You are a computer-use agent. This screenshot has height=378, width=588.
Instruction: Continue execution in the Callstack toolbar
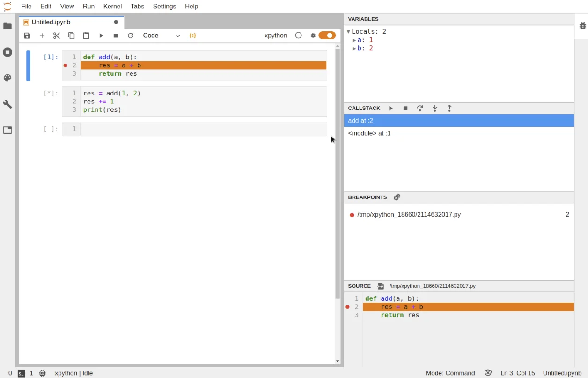[391, 108]
